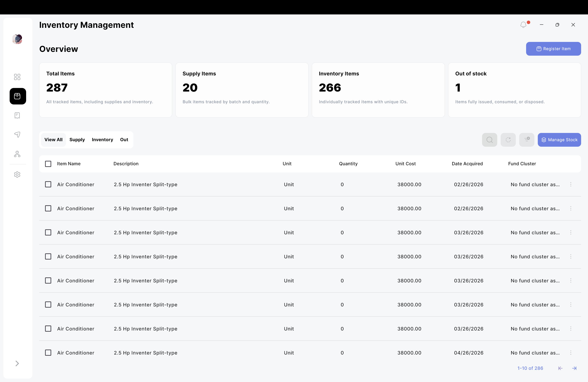Click the search magnifier button
The image size is (588, 382).
click(x=489, y=140)
